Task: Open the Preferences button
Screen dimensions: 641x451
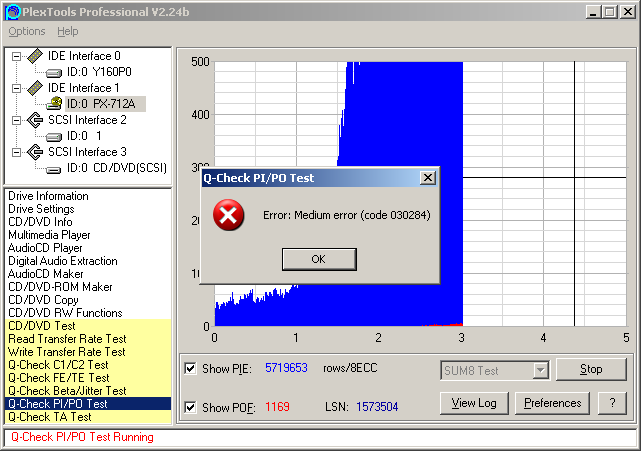Action: 552,403
